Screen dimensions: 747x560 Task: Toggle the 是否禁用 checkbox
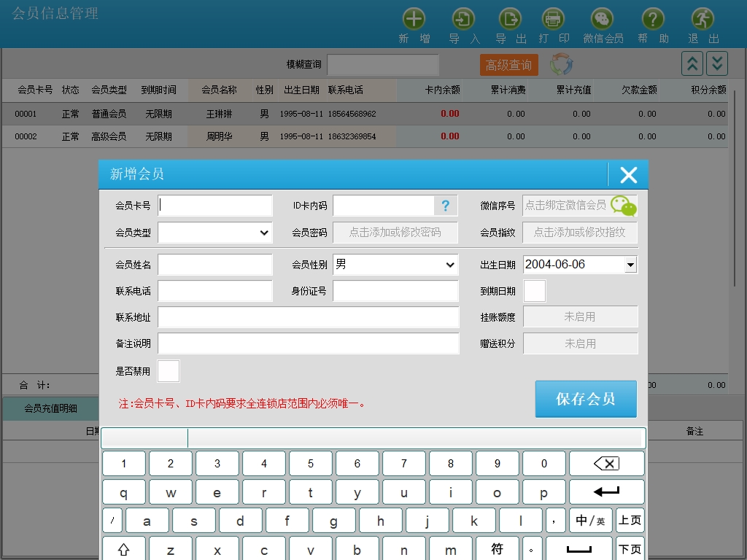coord(169,371)
